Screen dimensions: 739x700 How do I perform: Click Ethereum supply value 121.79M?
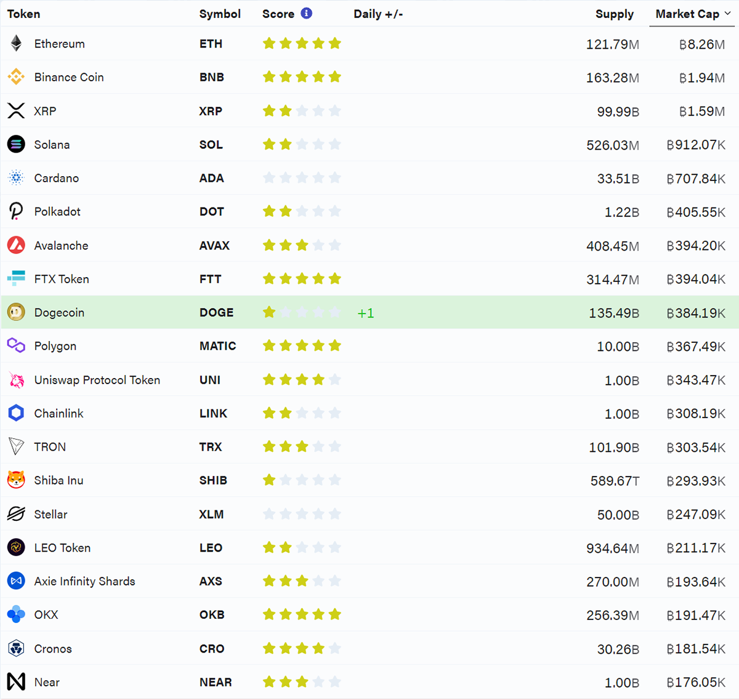pos(613,44)
